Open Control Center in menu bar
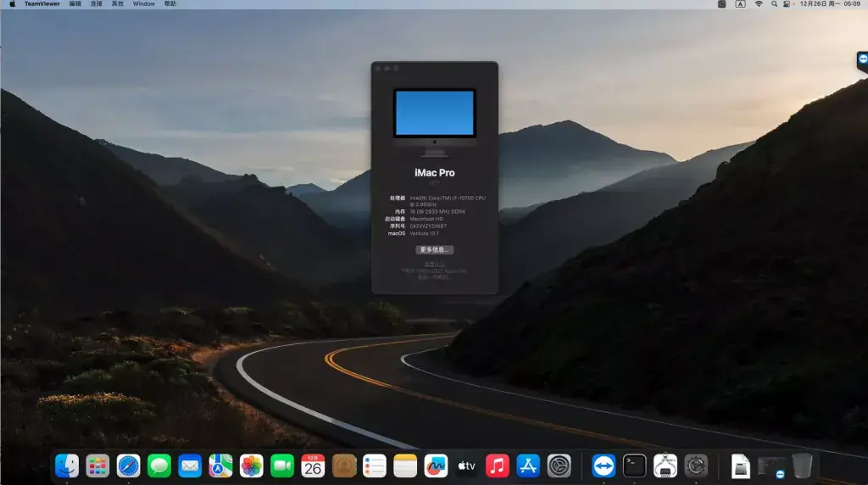 click(787, 4)
